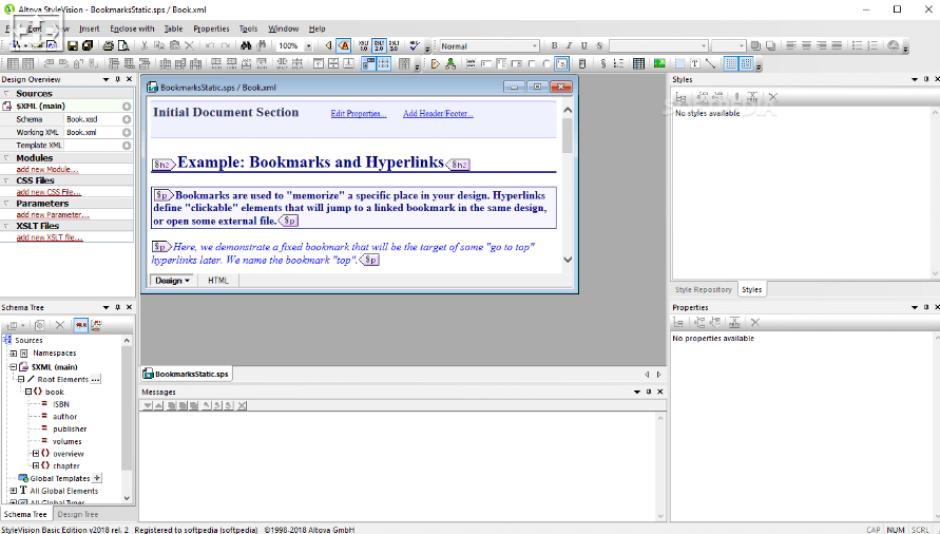Viewport: 940px width, 534px height.
Task: Click the Save design toolbar icon
Action: (72, 46)
